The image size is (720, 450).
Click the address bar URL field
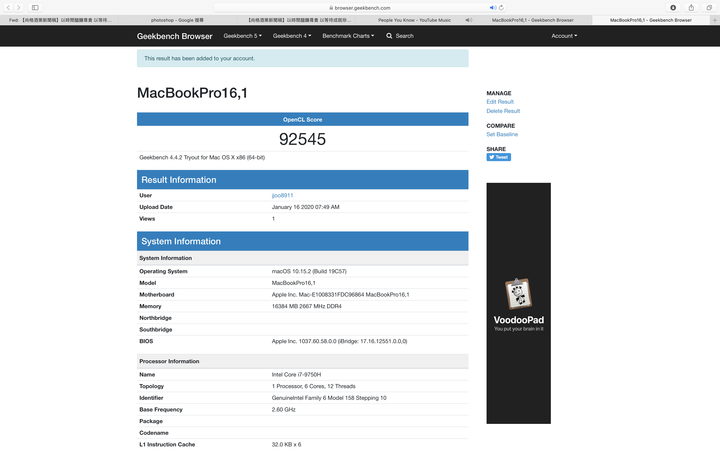click(x=362, y=7)
